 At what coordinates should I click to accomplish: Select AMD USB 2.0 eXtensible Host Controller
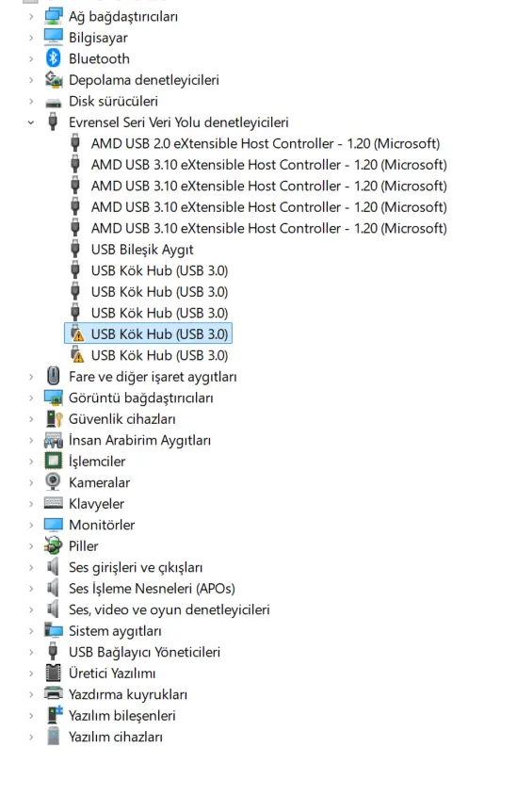(x=265, y=143)
